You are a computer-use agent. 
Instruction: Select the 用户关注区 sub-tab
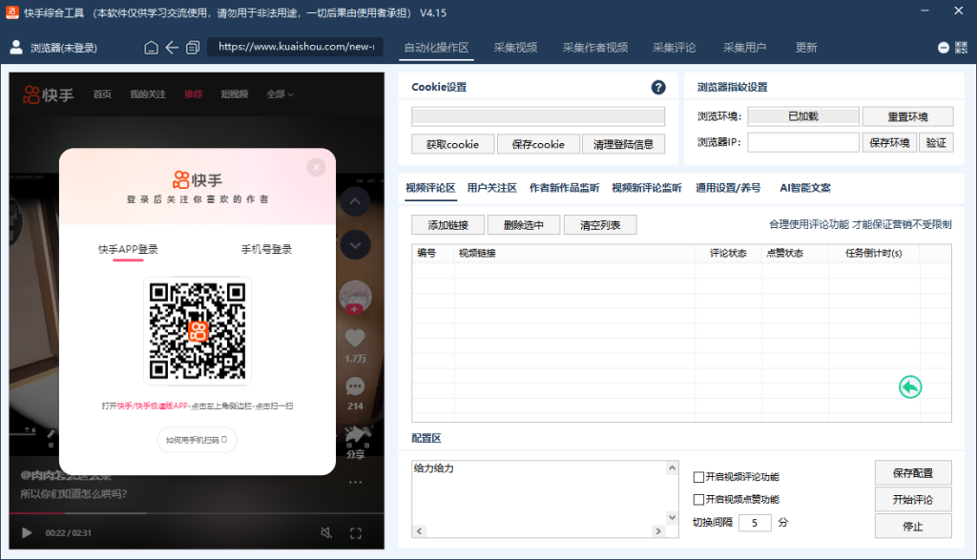492,188
